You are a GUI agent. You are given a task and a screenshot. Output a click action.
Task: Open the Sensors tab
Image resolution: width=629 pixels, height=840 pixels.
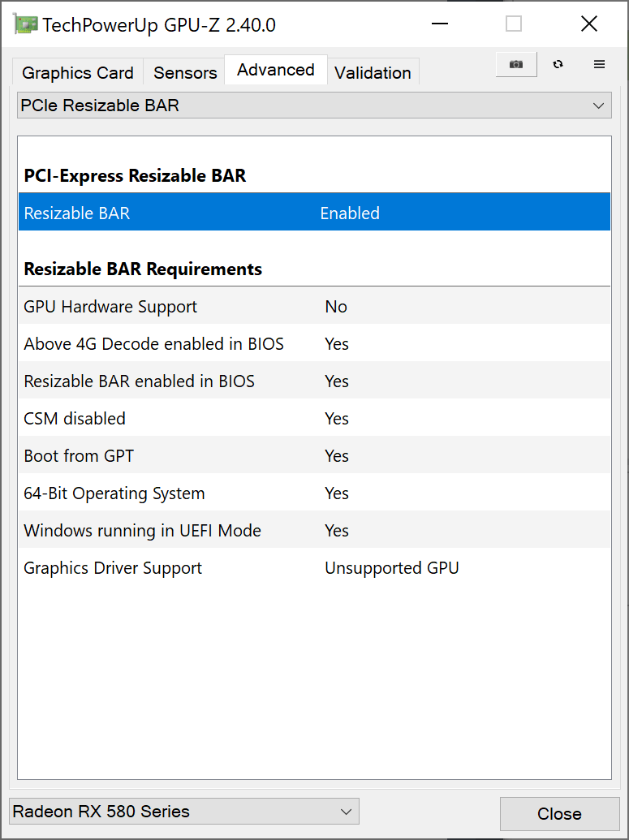[x=185, y=73]
